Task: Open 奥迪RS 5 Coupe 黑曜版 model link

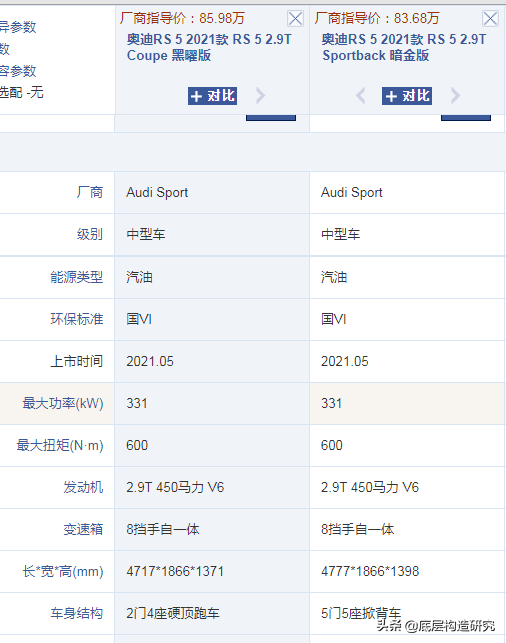Action: coord(209,47)
